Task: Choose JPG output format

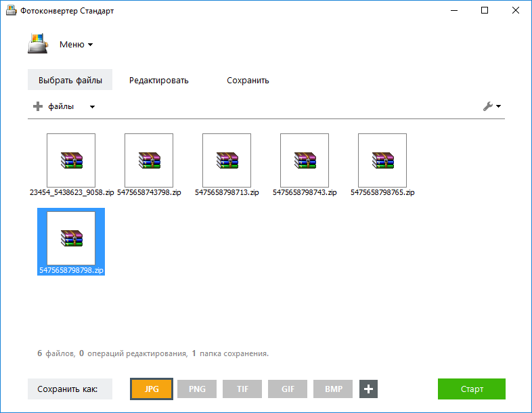Action: point(152,389)
